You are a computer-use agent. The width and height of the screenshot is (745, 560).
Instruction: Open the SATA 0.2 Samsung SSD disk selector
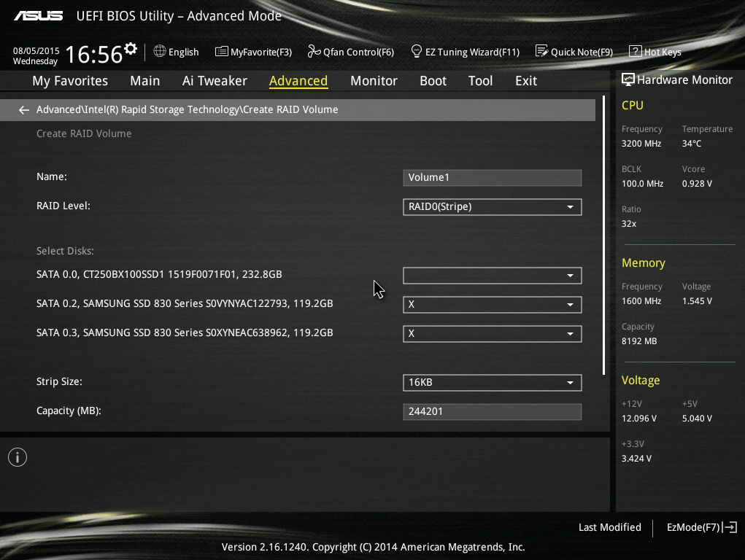point(493,305)
